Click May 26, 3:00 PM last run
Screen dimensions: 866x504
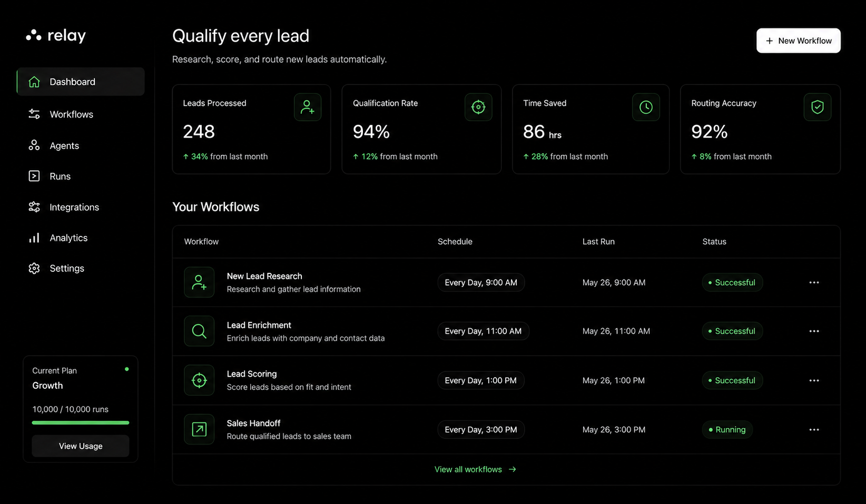pyautogui.click(x=614, y=430)
